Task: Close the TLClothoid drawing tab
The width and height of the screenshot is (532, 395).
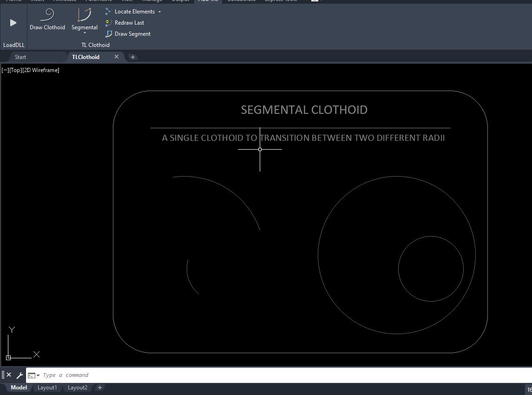Action: point(116,57)
